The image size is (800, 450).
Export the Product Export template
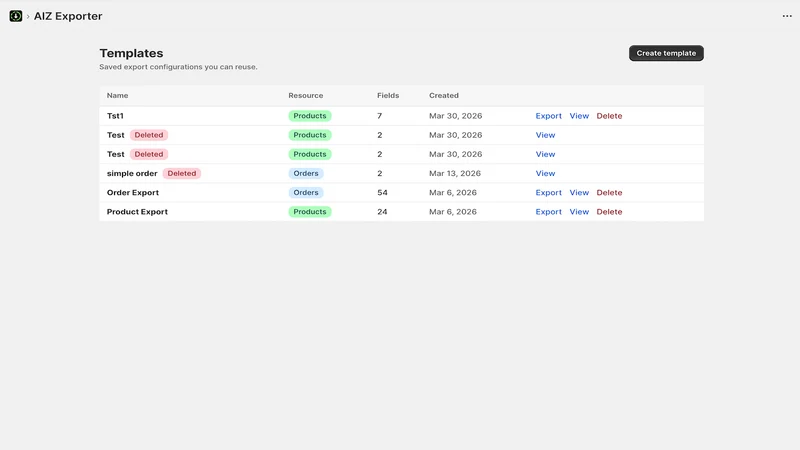click(x=548, y=212)
